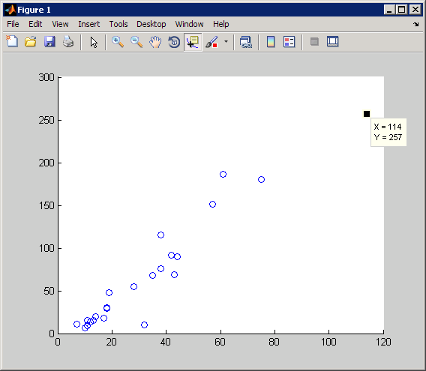The width and height of the screenshot is (426, 371).
Task: Hide plot tools
Action: coord(314,42)
